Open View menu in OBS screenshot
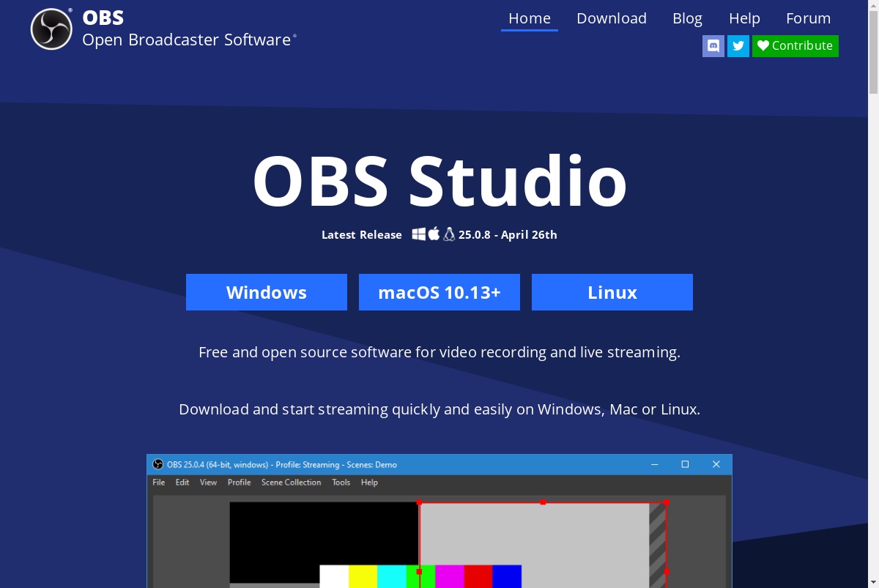This screenshot has width=879, height=588. (x=209, y=483)
